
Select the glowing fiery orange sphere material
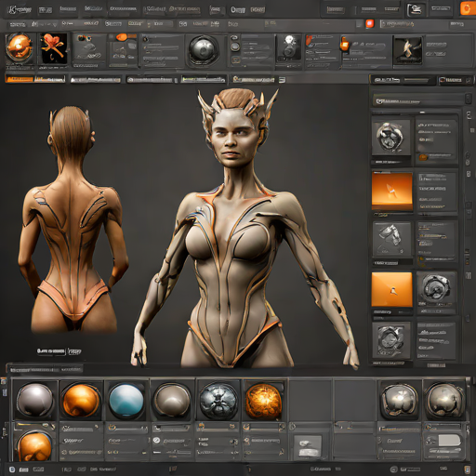264,402
